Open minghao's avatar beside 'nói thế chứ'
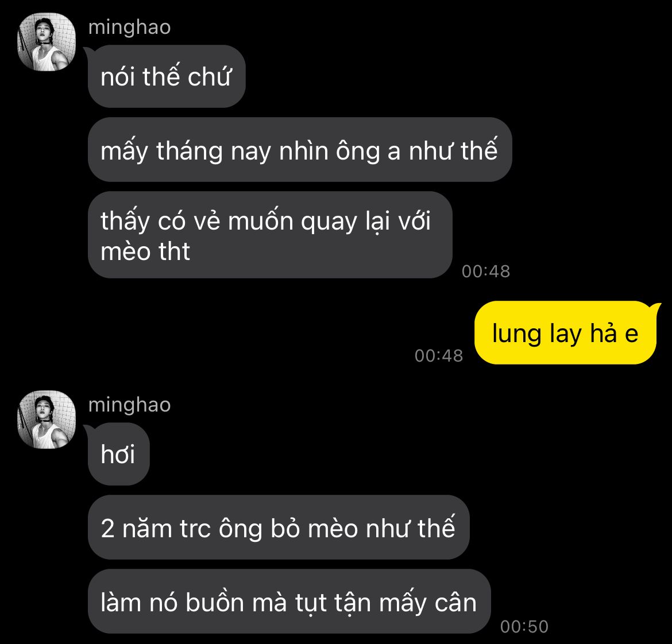This screenshot has width=672, height=644. pos(47,41)
